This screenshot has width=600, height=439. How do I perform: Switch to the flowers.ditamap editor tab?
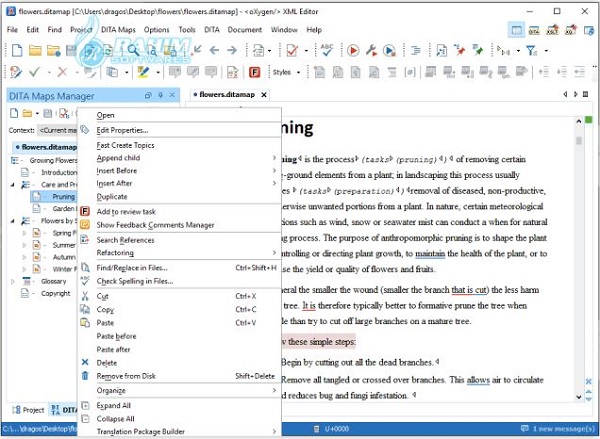[x=227, y=95]
